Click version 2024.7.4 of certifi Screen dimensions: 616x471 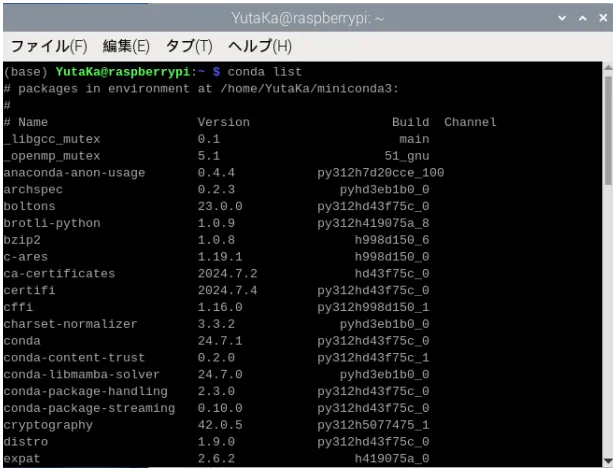tap(227, 290)
